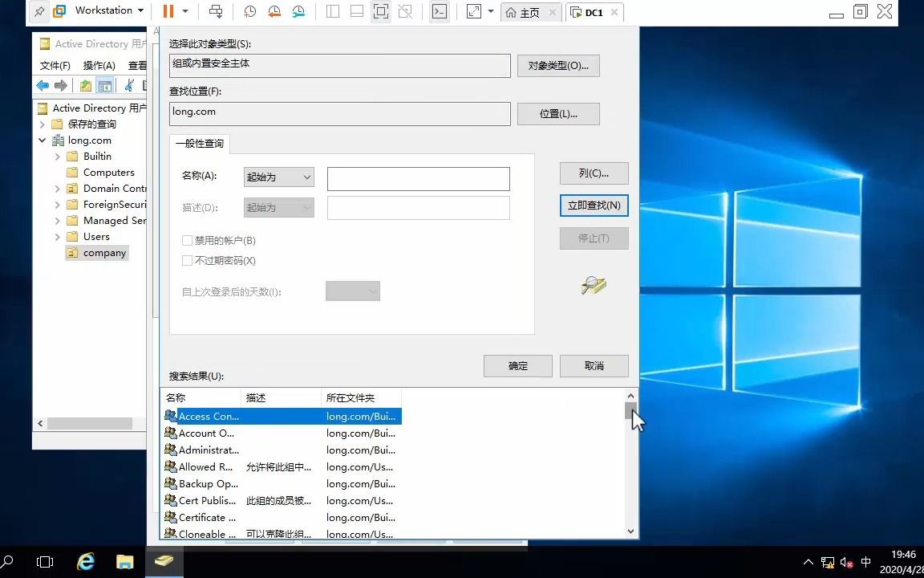The image size is (924, 578).
Task: Expand the Domain Controllers tree node
Action: [57, 189]
